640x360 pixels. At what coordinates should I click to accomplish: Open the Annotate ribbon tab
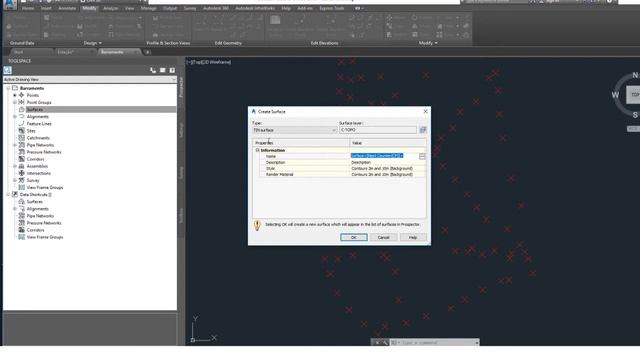[67, 8]
